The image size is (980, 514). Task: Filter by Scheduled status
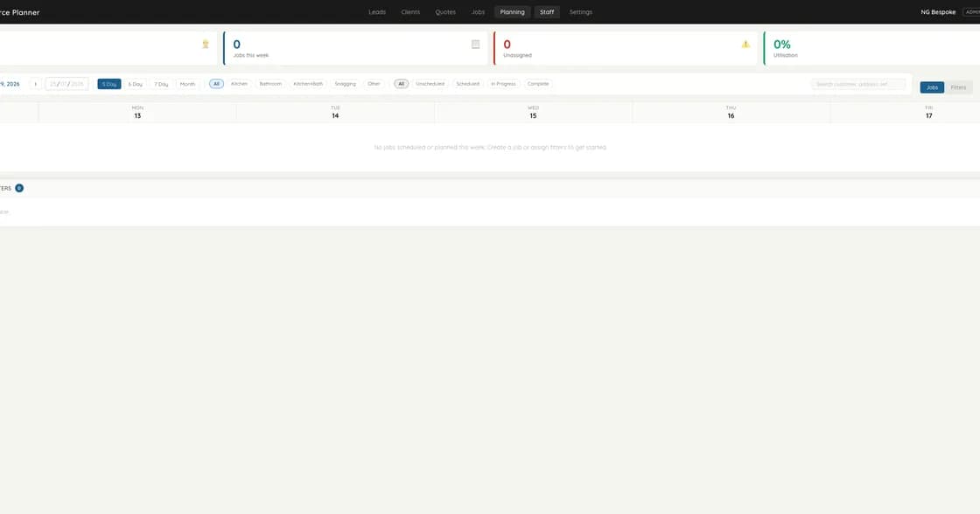pyautogui.click(x=467, y=84)
